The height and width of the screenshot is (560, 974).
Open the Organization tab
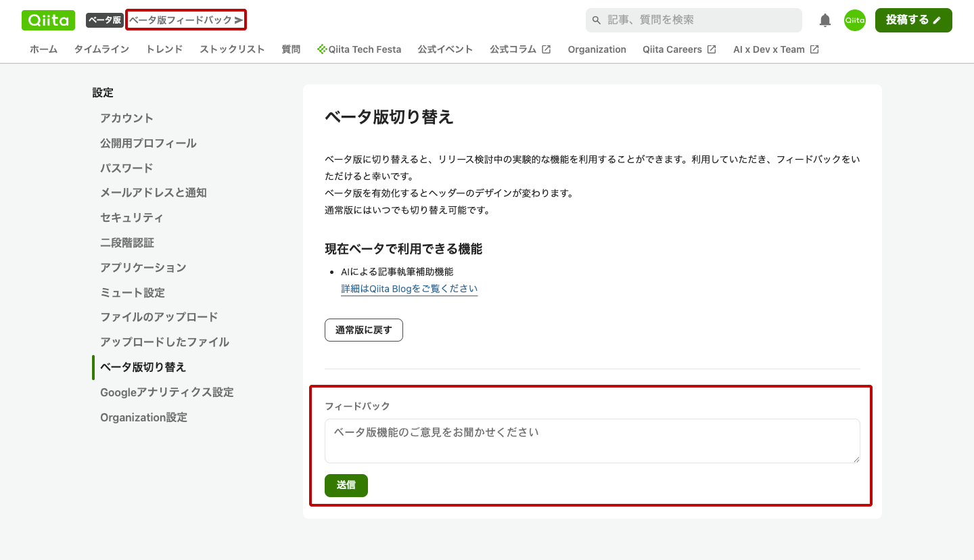[x=597, y=49]
